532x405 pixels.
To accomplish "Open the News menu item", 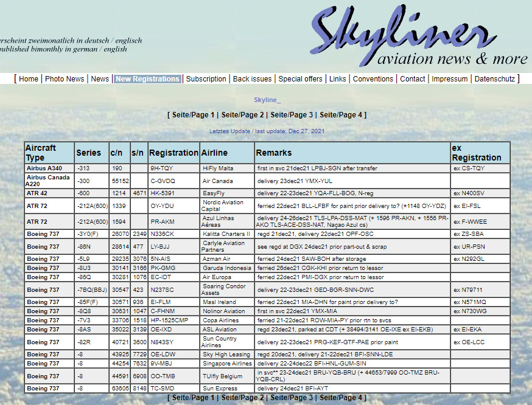I will click(100, 79).
